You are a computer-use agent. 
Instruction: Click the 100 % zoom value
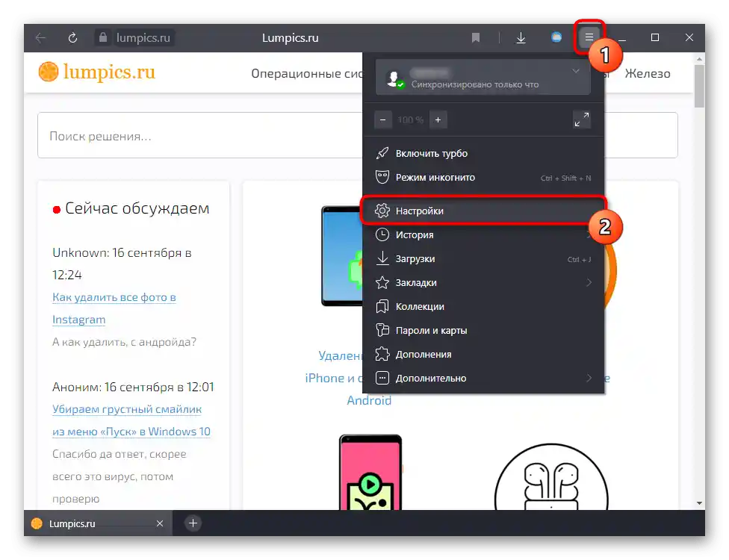click(x=410, y=120)
